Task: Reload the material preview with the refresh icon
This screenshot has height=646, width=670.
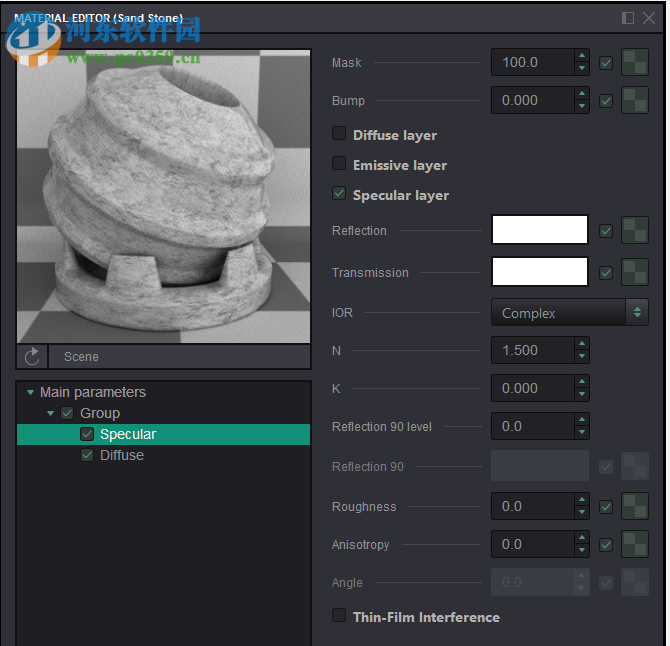Action: click(32, 357)
